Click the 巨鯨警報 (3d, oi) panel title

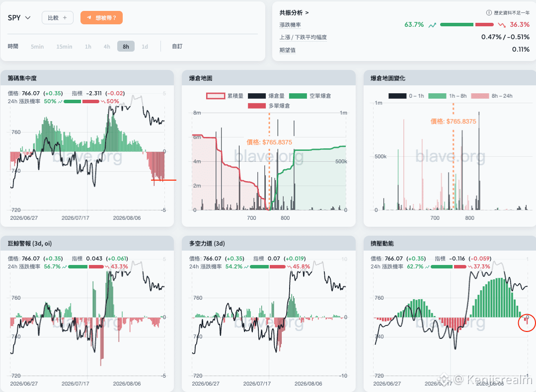click(x=30, y=244)
